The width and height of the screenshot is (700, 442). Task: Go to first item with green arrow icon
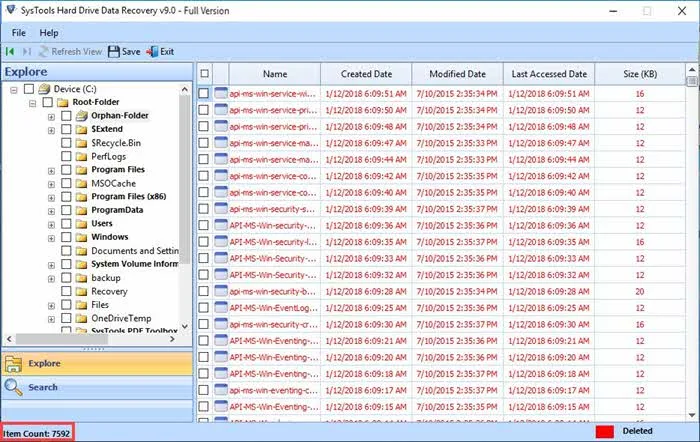coord(10,52)
